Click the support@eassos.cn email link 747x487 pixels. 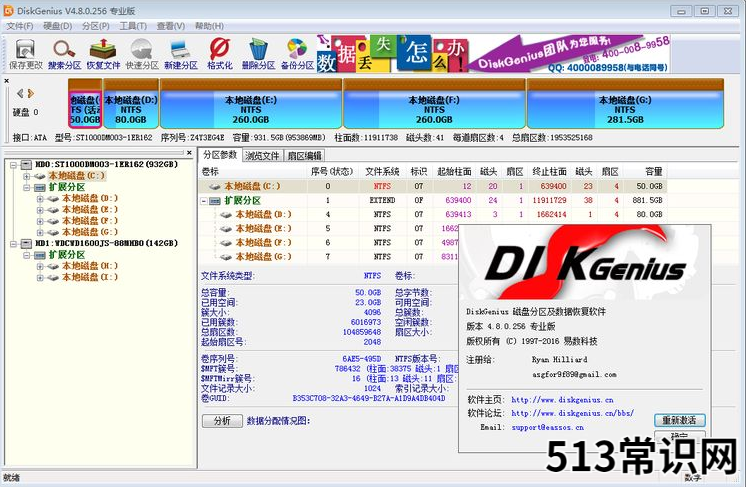coord(547,427)
